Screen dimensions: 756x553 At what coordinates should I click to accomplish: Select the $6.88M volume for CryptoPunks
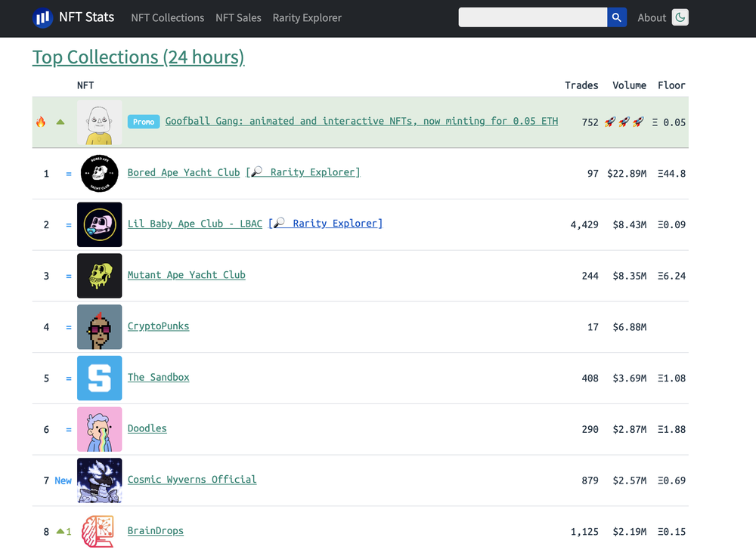coord(630,327)
